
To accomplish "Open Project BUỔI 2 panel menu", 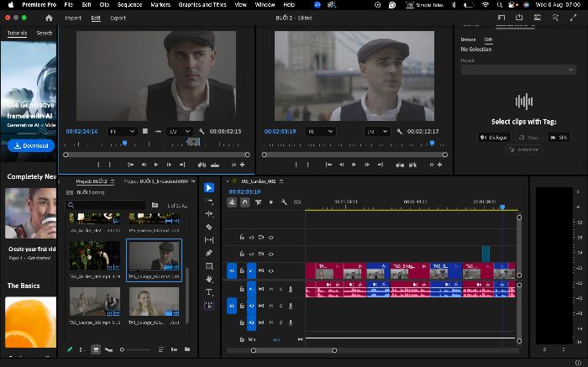I will [112, 181].
